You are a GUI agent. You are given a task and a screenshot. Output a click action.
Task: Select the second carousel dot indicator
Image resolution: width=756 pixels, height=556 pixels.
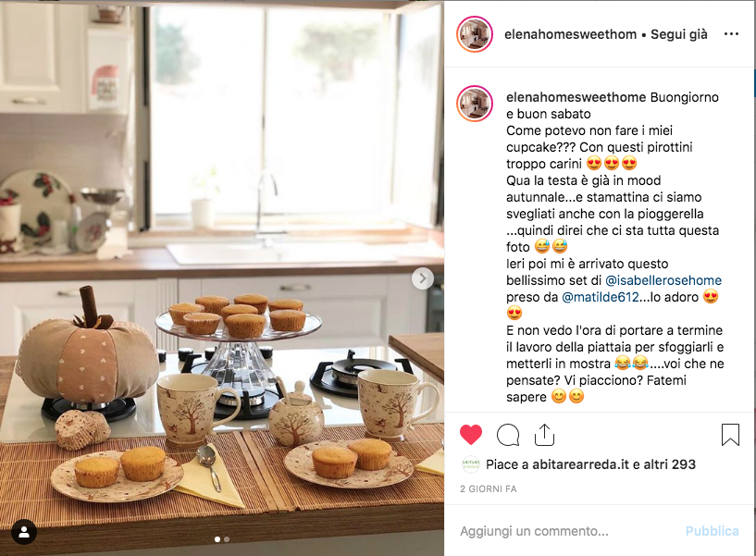point(227,539)
